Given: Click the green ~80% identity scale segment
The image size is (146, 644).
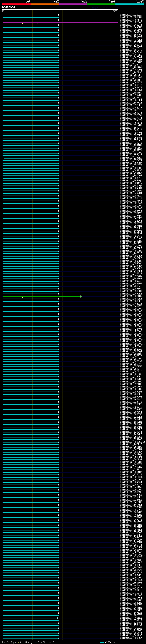Looking at the screenshot, I should click(101, 4).
